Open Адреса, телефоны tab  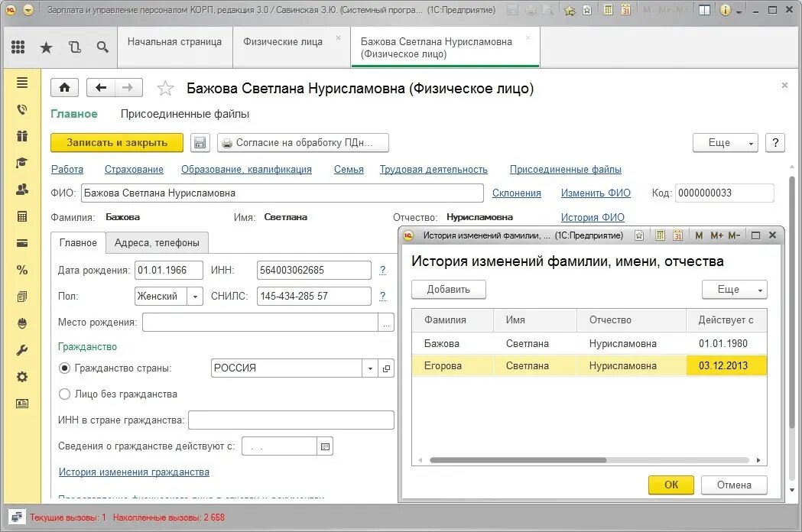157,243
